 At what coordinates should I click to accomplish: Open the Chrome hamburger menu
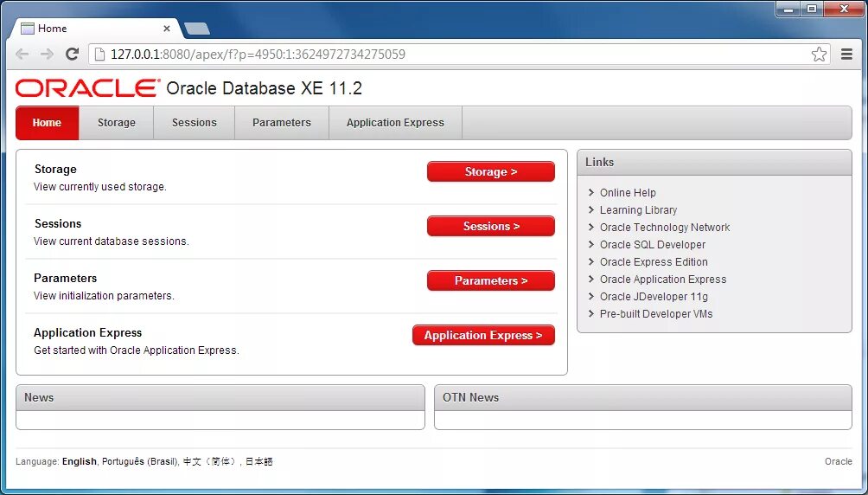click(846, 54)
